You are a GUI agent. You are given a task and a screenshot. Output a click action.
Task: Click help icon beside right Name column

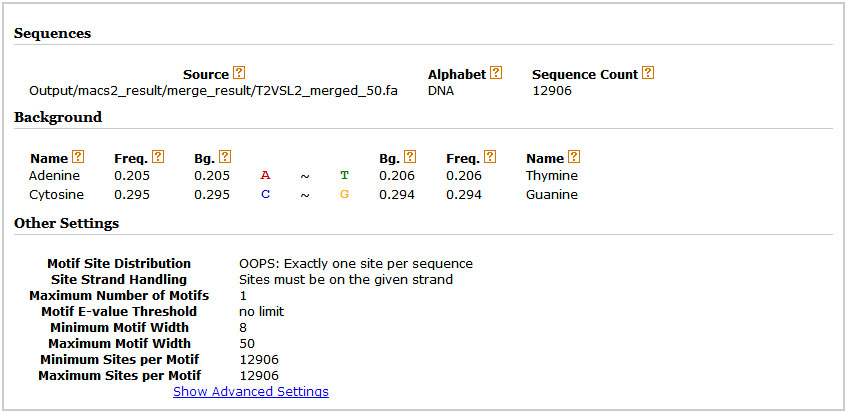tap(573, 157)
